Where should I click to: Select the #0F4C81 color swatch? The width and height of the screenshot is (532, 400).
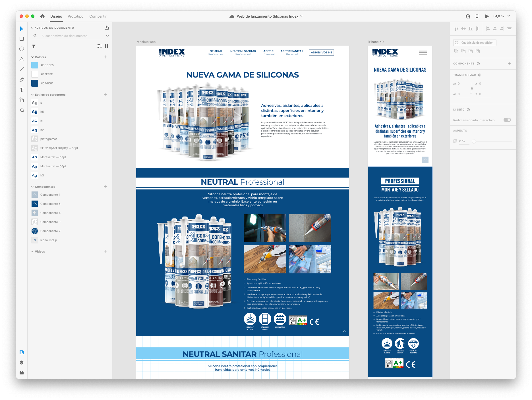pyautogui.click(x=35, y=83)
